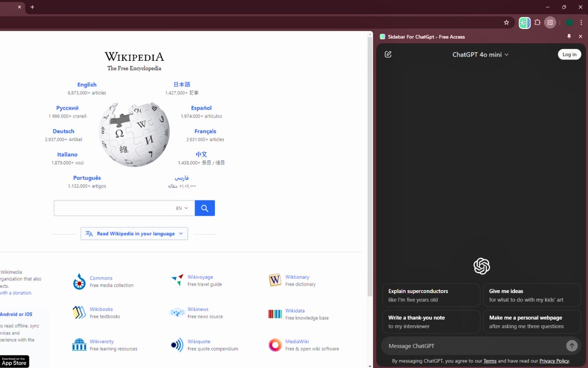The height and width of the screenshot is (368, 588).
Task: Click the Wikipedia search magnifier button
Action: [205, 208]
